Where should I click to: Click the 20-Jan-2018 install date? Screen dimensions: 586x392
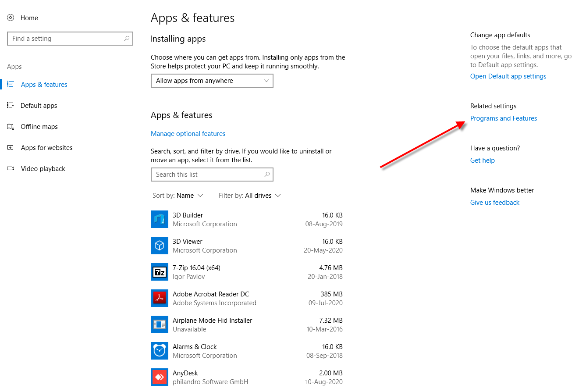325,277
